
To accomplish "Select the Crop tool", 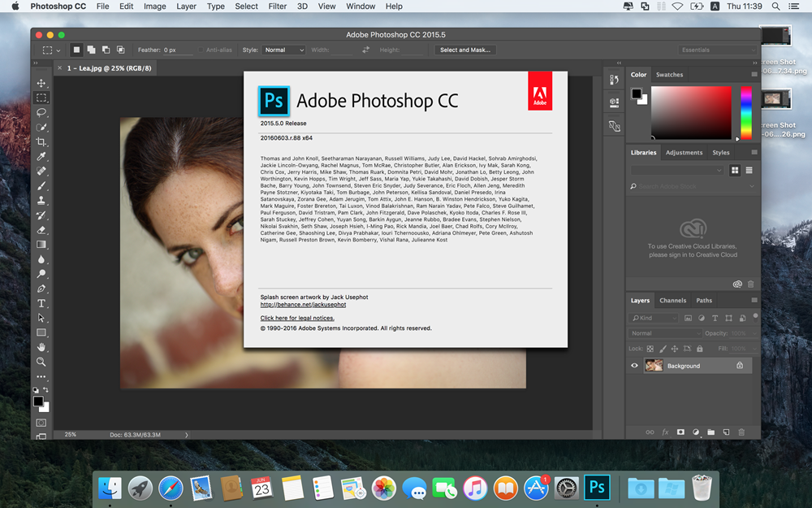I will [41, 141].
